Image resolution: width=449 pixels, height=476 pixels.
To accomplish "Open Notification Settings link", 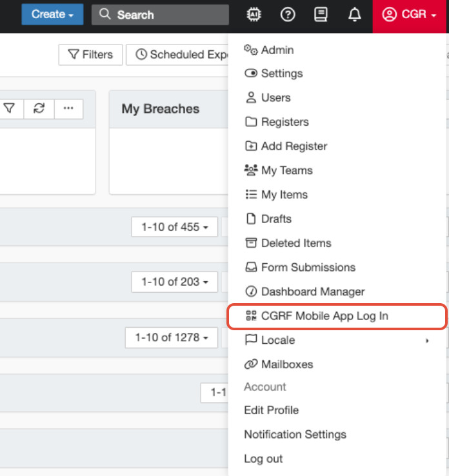I will [x=295, y=435].
